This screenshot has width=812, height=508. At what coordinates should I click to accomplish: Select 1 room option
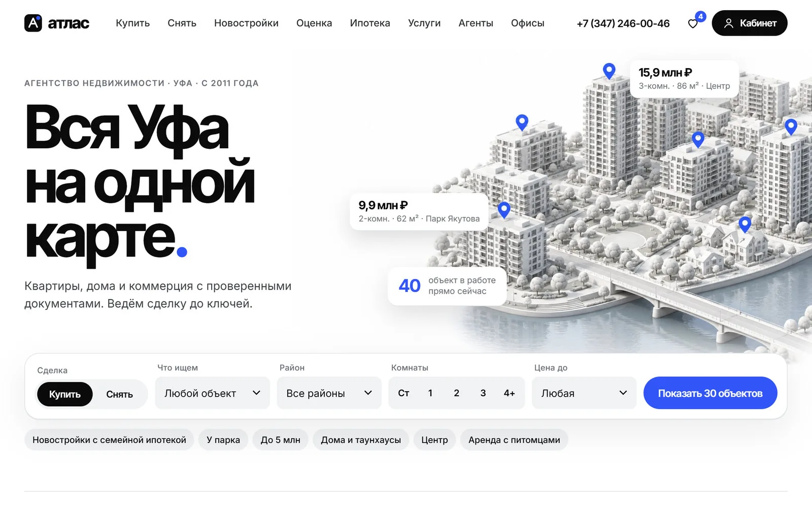pos(430,393)
